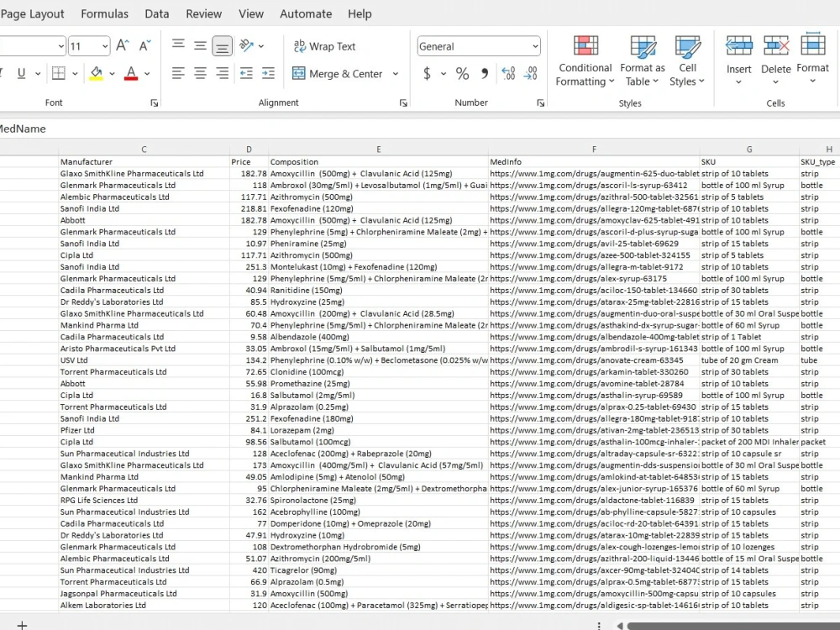Apply Percent Style

pyautogui.click(x=462, y=73)
